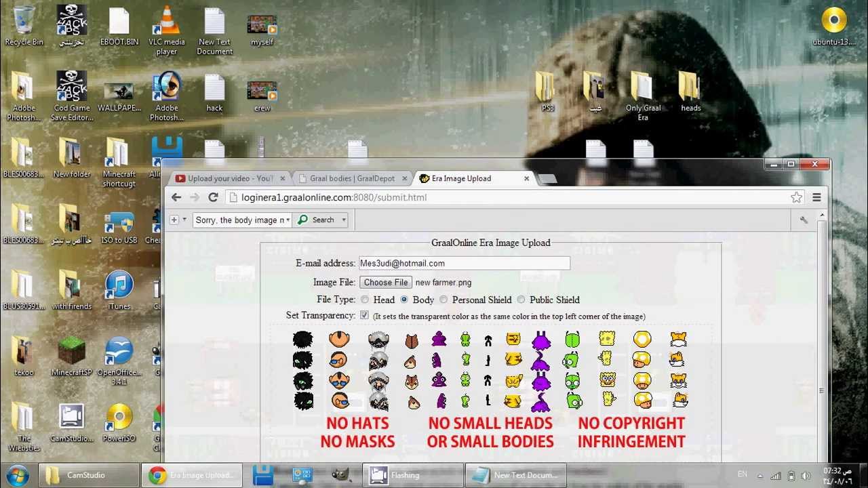Switch to CamStudio taskbar item
Viewport: 868px width, 488px height.
click(88, 475)
